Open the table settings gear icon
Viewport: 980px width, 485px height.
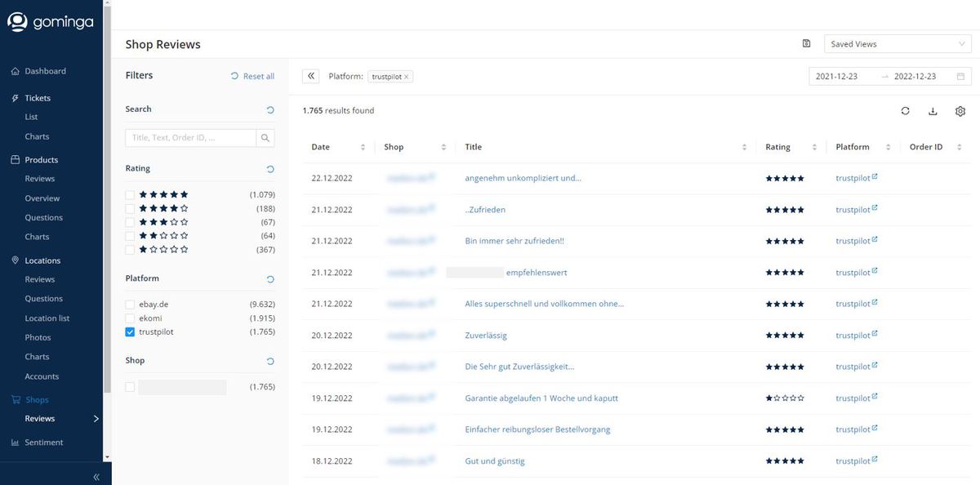(960, 111)
